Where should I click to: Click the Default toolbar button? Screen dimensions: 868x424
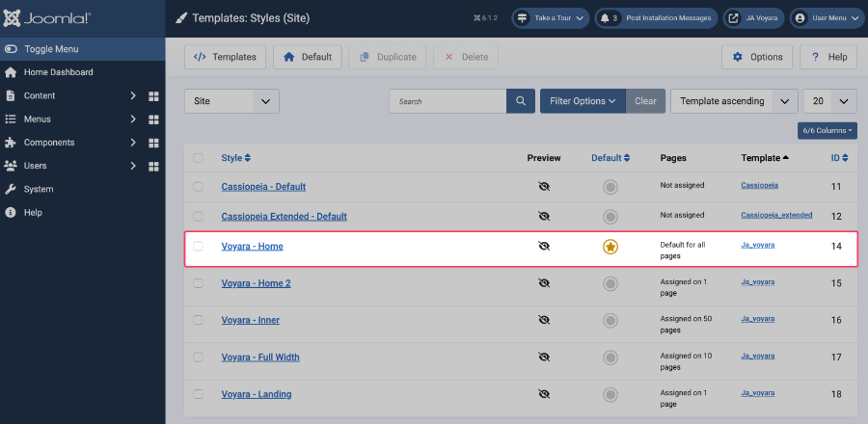coord(308,57)
